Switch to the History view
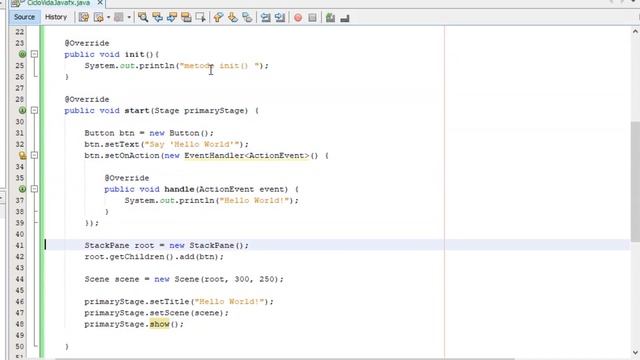 [x=56, y=17]
